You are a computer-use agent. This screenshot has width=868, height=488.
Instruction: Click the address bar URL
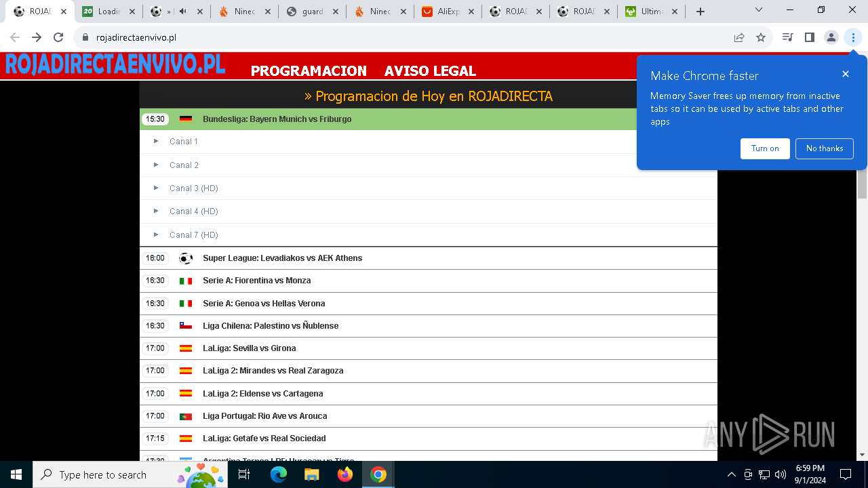click(x=136, y=37)
